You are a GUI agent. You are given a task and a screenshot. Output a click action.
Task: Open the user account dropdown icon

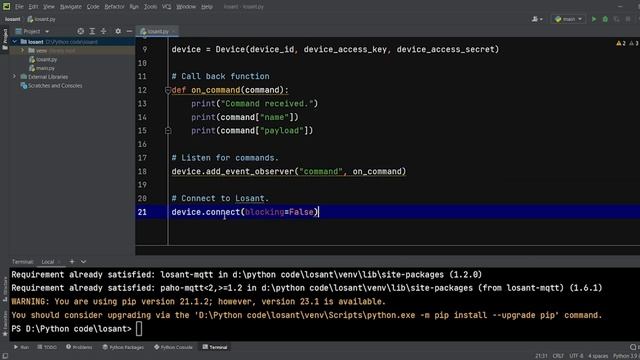537,19
